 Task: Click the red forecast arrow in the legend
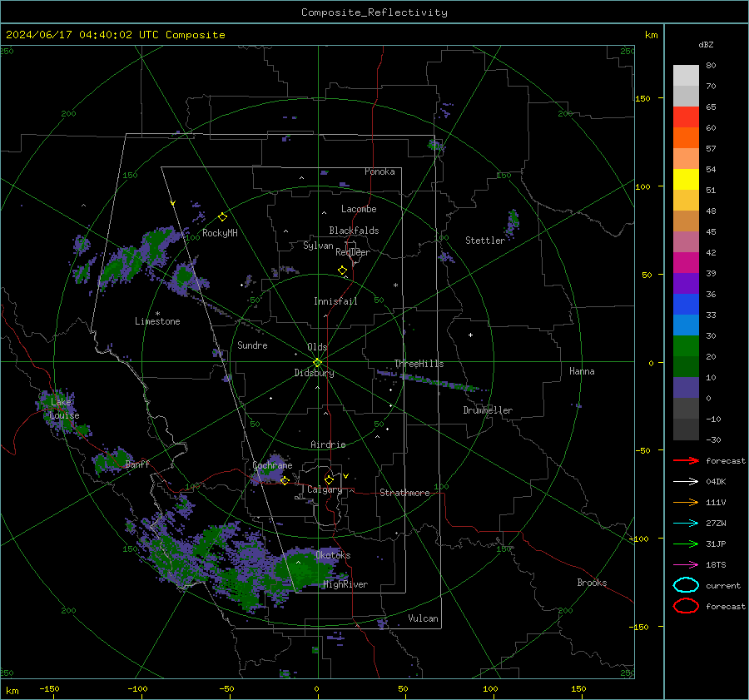(x=686, y=460)
